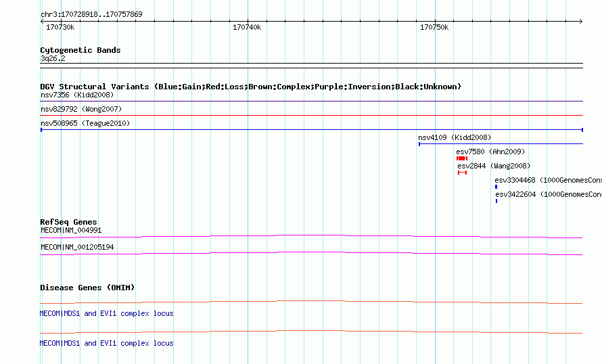602x364 pixels.
Task: Open variant esv3304468 label
Action: point(548,180)
